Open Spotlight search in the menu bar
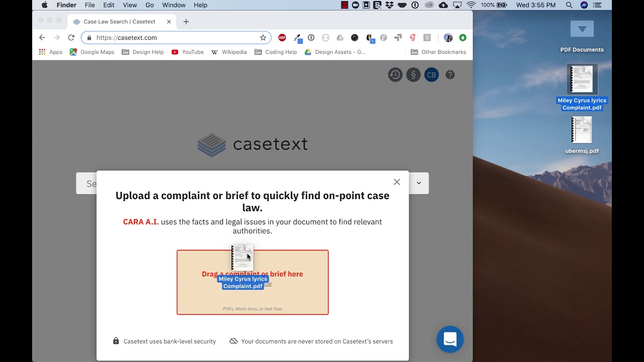Screen dimensions: 644x362 [569, 5]
